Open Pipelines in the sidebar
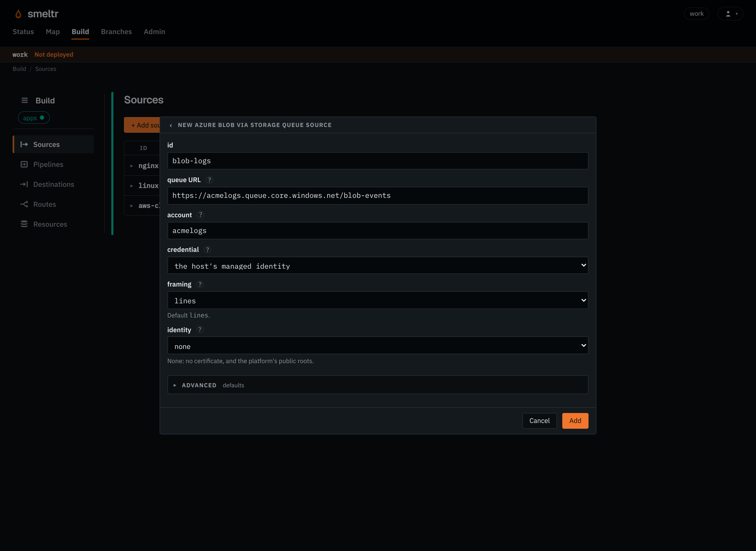 click(x=53, y=165)
